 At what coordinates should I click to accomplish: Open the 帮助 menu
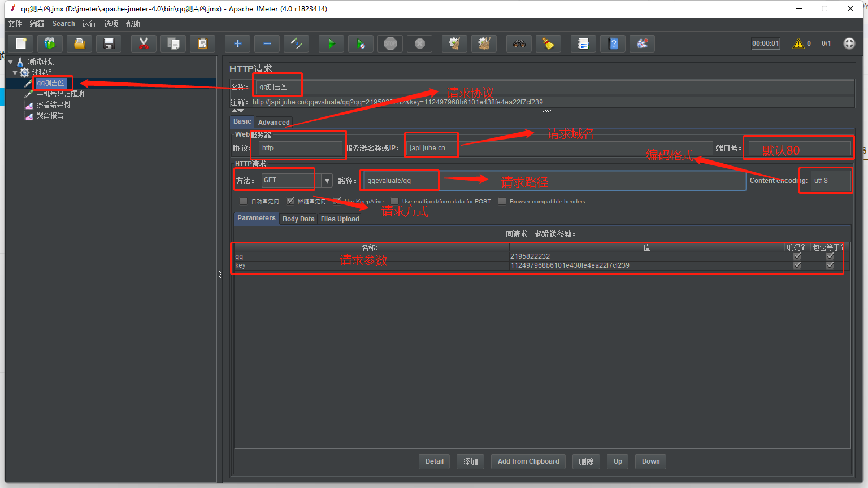click(x=133, y=24)
